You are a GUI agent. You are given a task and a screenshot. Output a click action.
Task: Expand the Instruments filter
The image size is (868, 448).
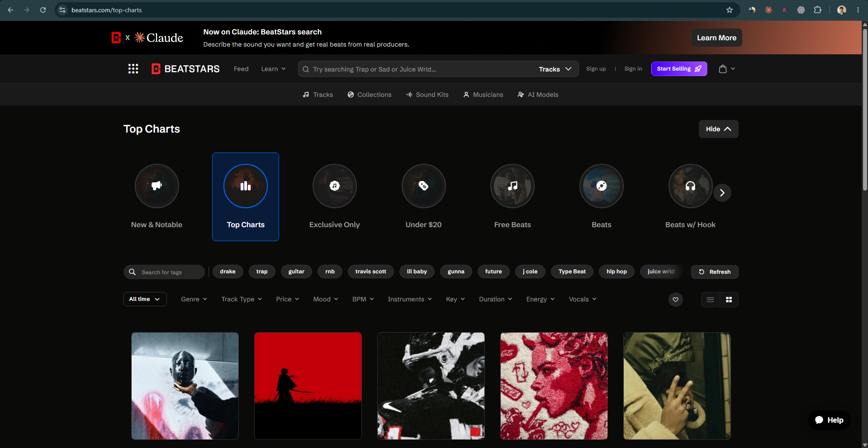(410, 299)
